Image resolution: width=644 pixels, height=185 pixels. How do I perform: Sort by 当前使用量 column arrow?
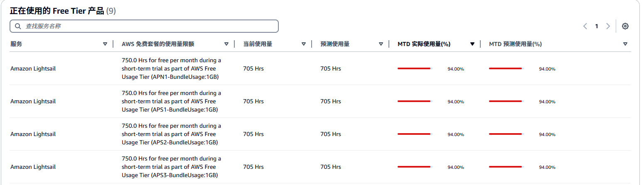click(x=304, y=44)
